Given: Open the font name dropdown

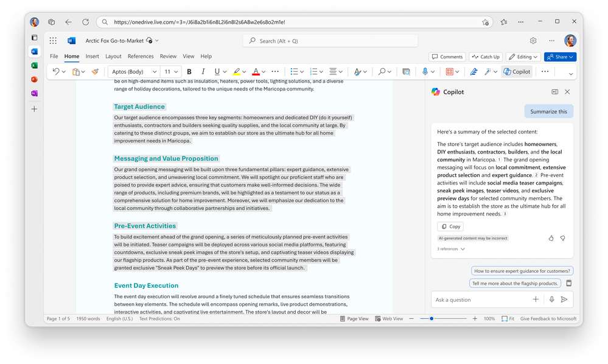Looking at the screenshot, I should pos(155,72).
